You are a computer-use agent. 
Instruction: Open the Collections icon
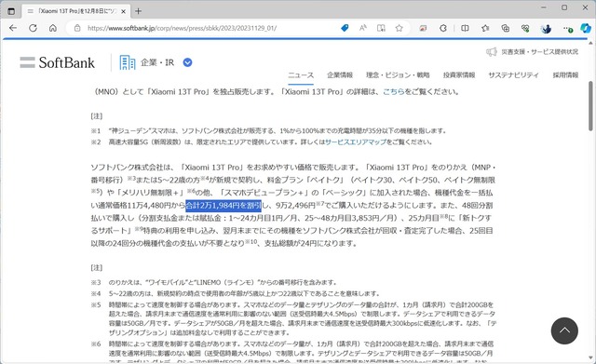point(505,28)
